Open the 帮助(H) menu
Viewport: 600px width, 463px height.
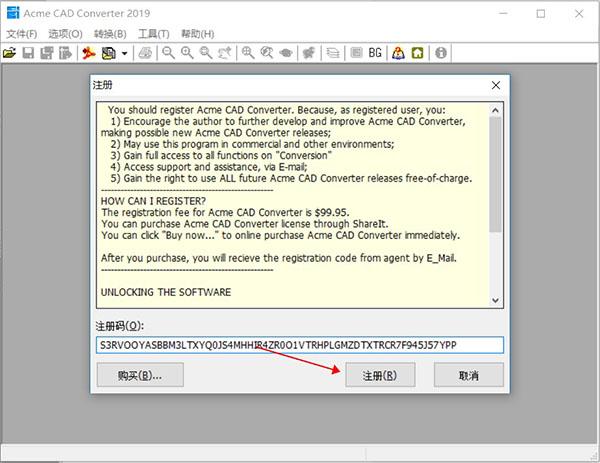198,34
